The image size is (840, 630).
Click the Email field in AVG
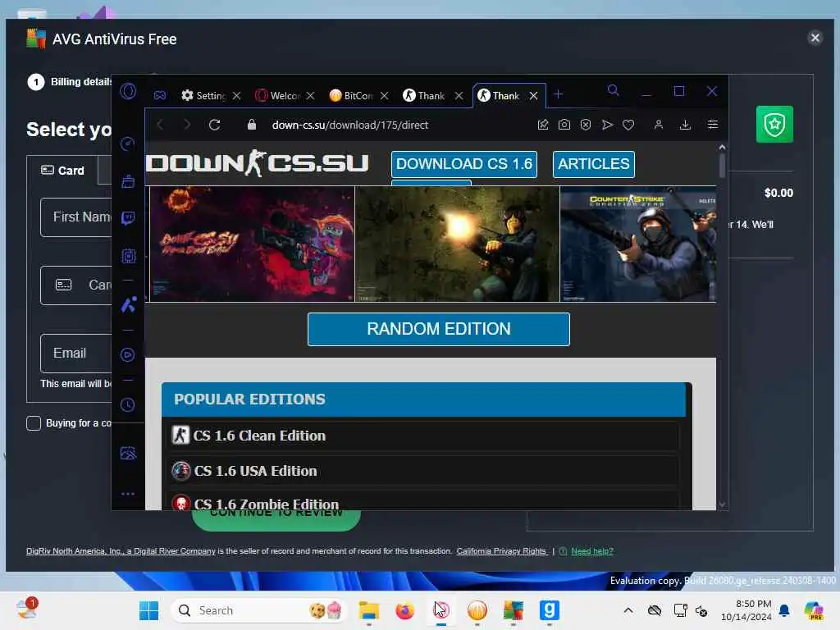(76, 354)
